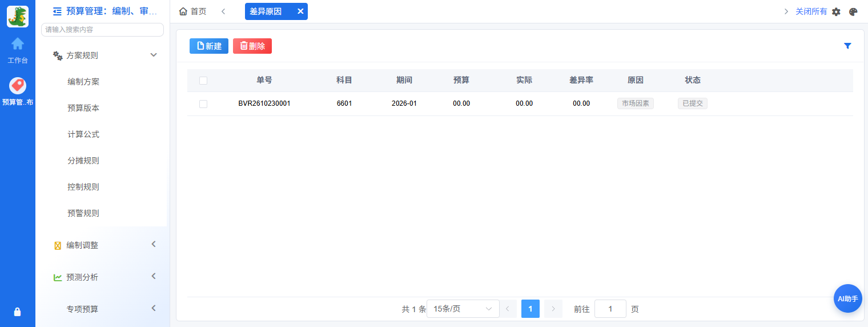Image resolution: width=868 pixels, height=327 pixels.
Task: Click the red 删除 button
Action: point(252,46)
